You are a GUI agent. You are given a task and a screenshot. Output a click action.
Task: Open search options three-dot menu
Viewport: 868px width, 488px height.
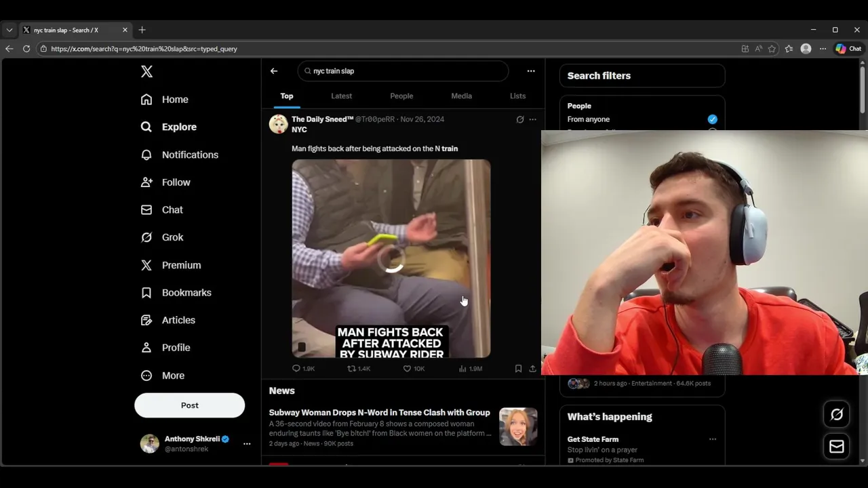tap(531, 71)
